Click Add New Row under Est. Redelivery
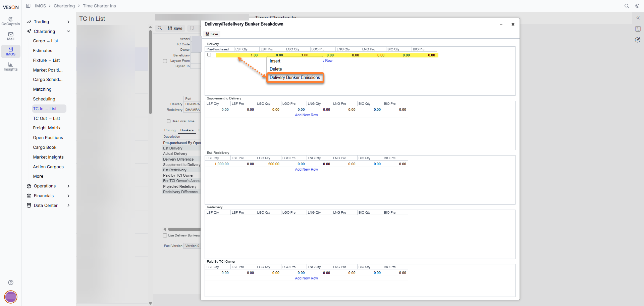The image size is (644, 306). click(306, 169)
